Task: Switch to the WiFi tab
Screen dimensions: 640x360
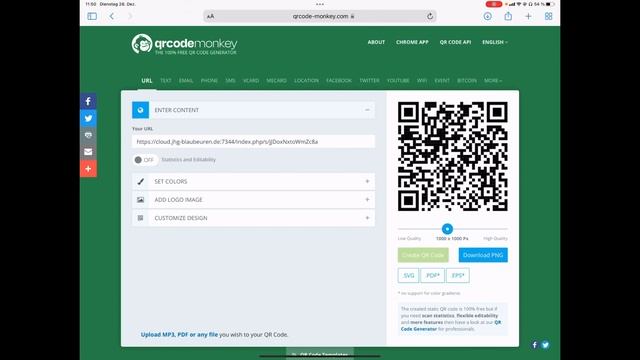Action: pyautogui.click(x=422, y=80)
